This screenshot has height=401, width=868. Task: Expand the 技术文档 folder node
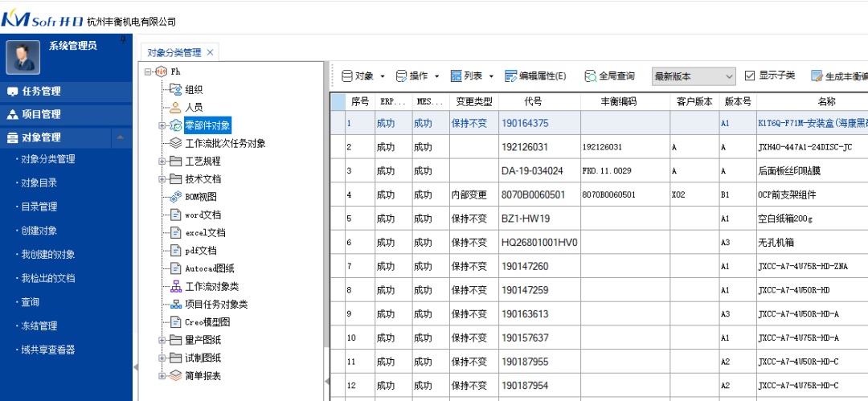point(162,179)
